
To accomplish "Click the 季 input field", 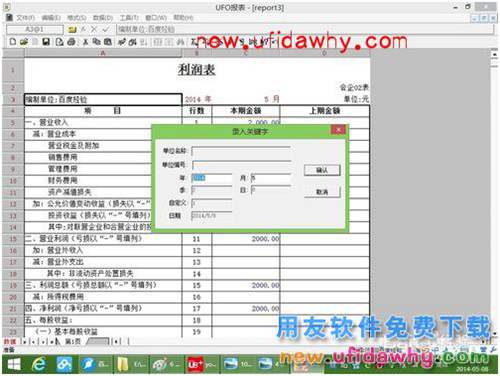I will point(212,190).
